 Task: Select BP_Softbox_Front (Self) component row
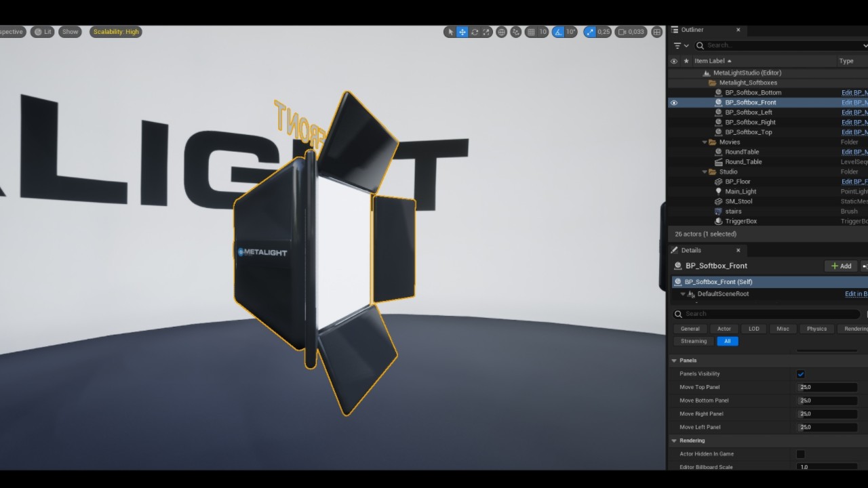[770, 282]
